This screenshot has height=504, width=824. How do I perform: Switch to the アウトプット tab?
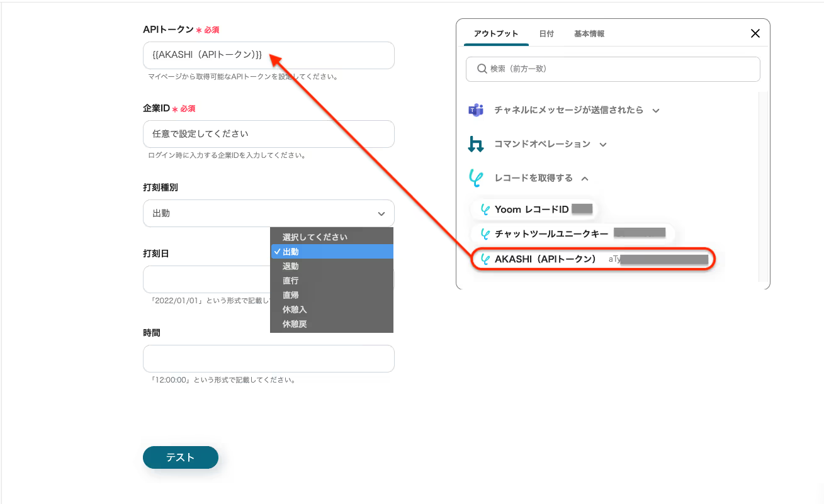pos(496,34)
